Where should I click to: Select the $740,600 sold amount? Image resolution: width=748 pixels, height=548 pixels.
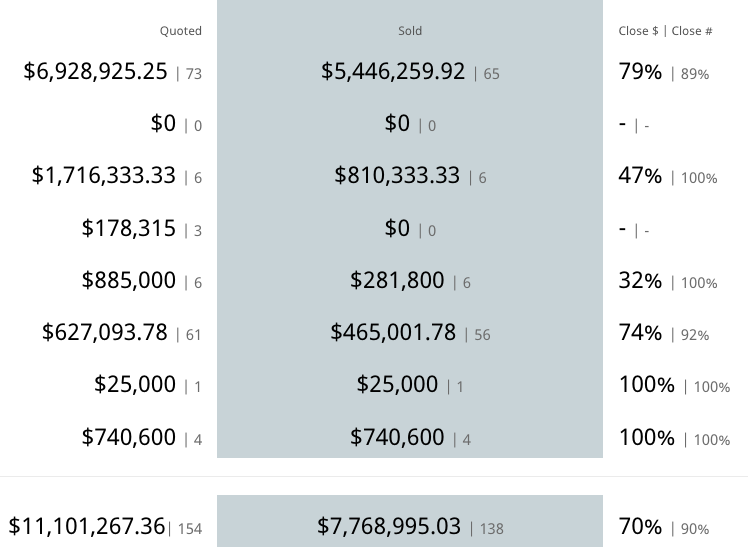[397, 437]
